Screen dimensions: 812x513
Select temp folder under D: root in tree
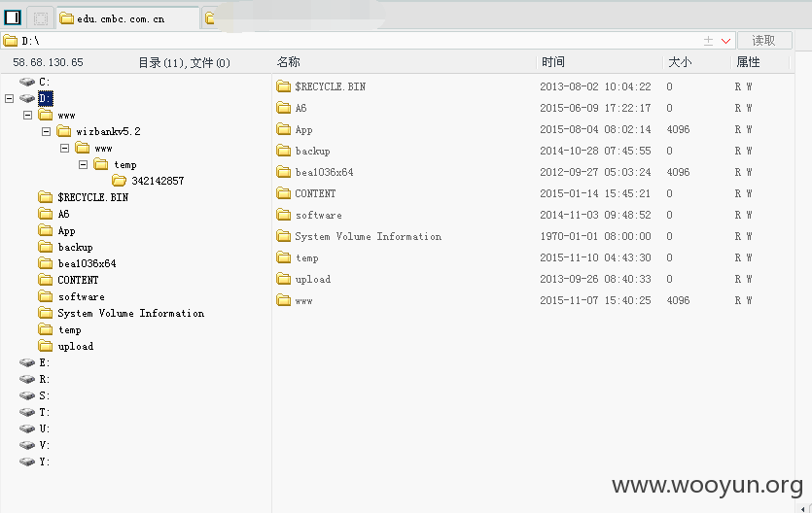point(69,329)
